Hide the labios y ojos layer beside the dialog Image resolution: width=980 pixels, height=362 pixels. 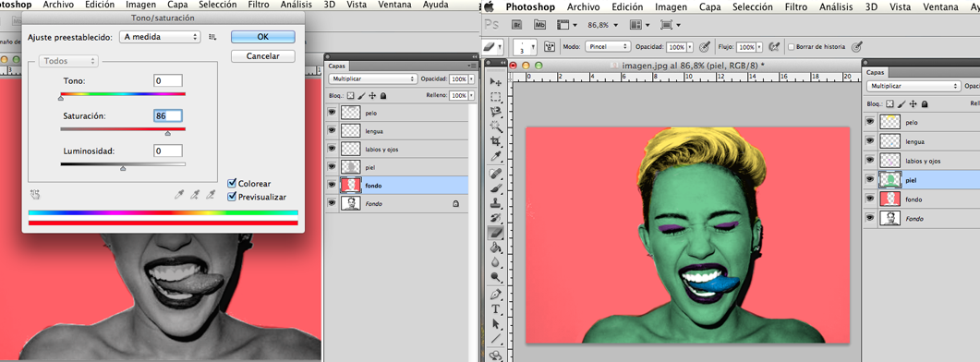click(x=333, y=150)
